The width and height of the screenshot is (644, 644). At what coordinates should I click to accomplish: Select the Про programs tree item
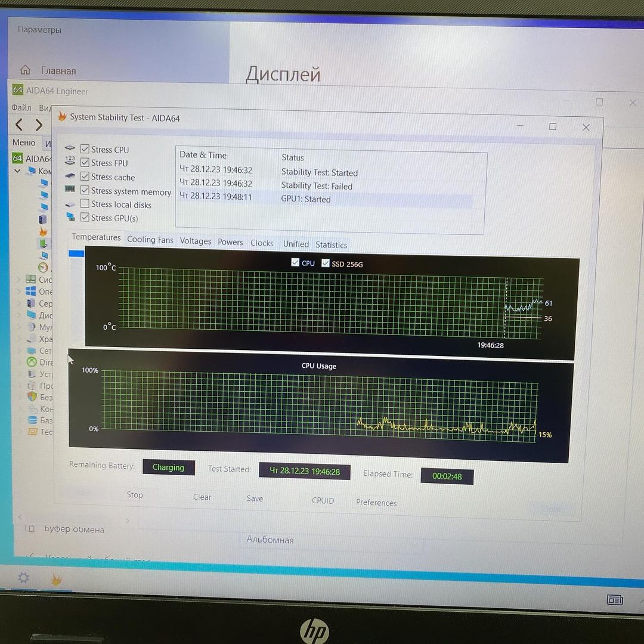tap(40, 386)
